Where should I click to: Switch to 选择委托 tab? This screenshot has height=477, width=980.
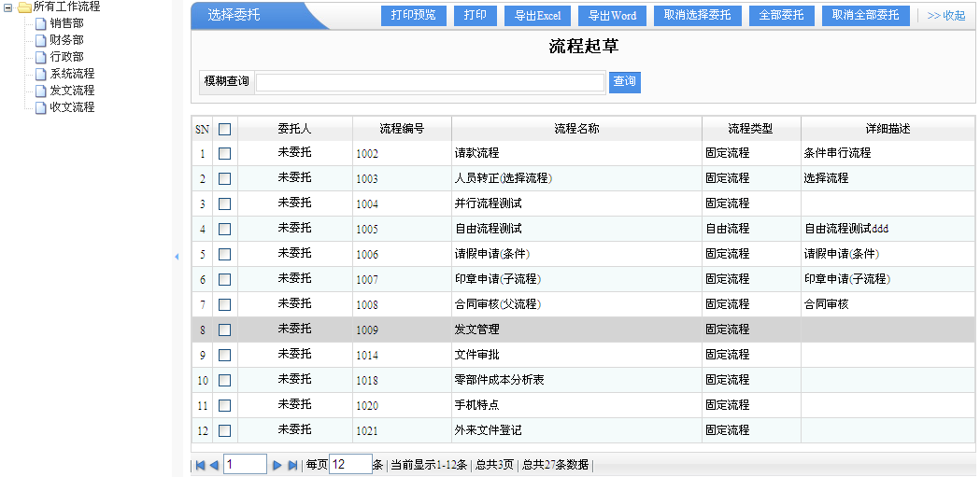coord(234,16)
